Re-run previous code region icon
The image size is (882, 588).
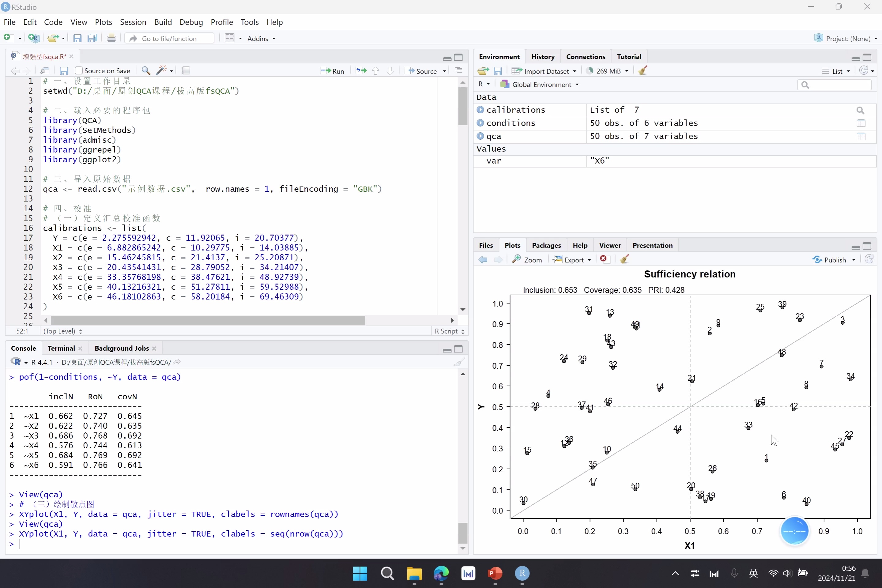(361, 70)
